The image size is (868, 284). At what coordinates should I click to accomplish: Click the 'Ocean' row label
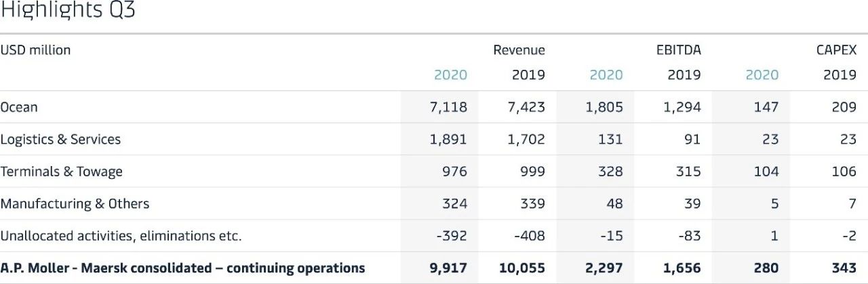[19, 107]
